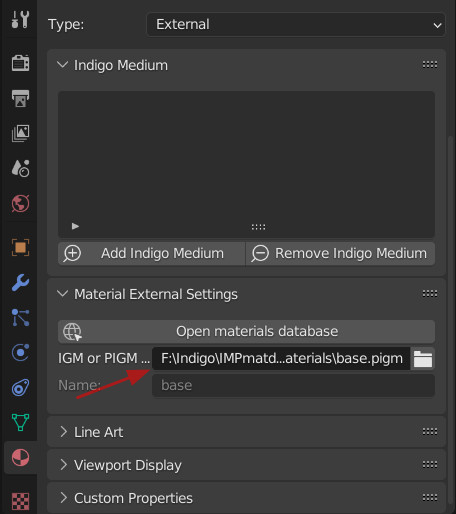The height and width of the screenshot is (514, 456).
Task: Click Add Indigo Medium button
Action: pyautogui.click(x=152, y=253)
